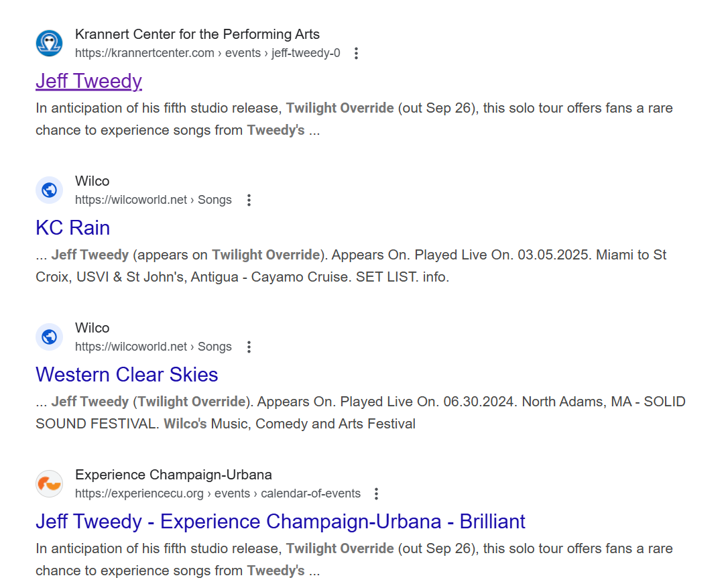The height and width of the screenshot is (588, 728).
Task: Click globe favicon beside Western Clear Skies result
Action: [x=49, y=337]
